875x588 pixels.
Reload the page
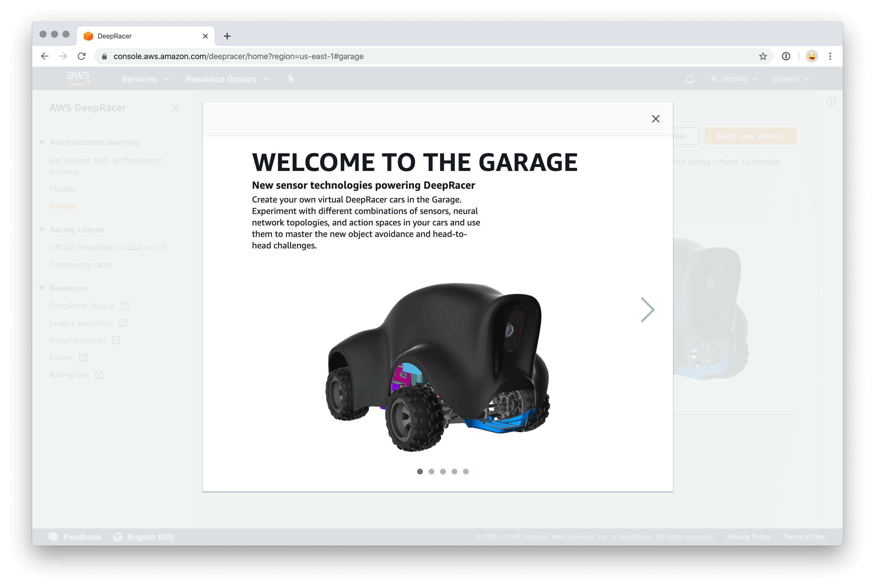click(x=82, y=56)
